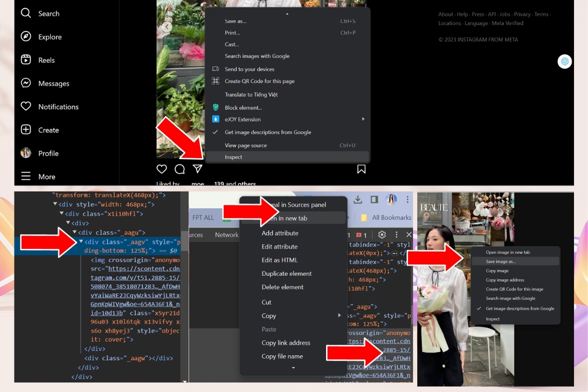
Task: Click the scroll-up arrow atop page context menu
Action: (287, 14)
